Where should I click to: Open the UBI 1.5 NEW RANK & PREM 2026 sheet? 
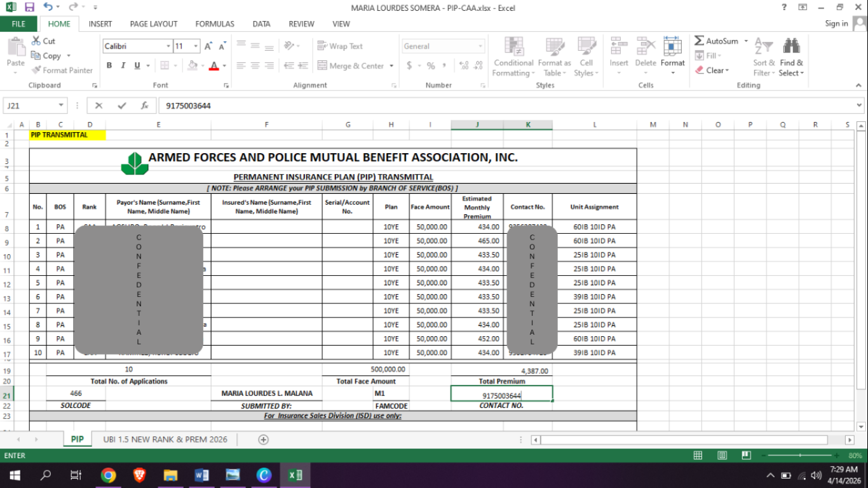coord(165,440)
